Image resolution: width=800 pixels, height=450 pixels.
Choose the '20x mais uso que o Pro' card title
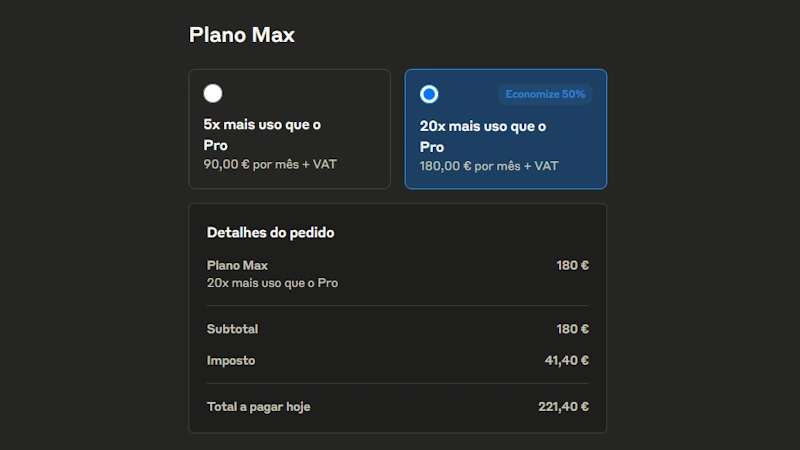coord(482,136)
